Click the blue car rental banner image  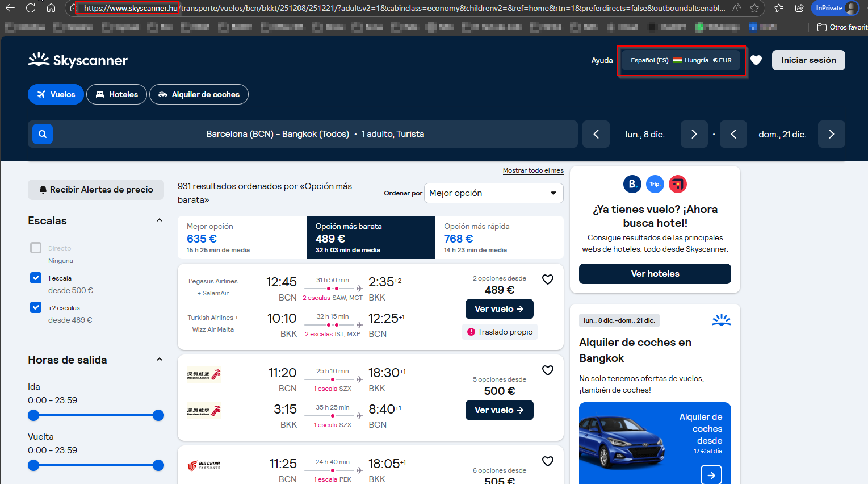[x=655, y=443]
